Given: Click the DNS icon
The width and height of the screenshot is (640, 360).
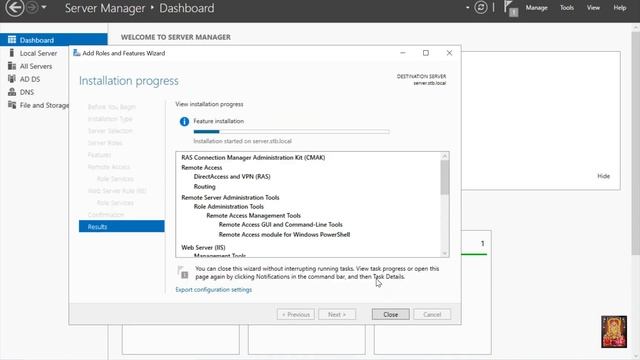Looking at the screenshot, I should point(12,92).
